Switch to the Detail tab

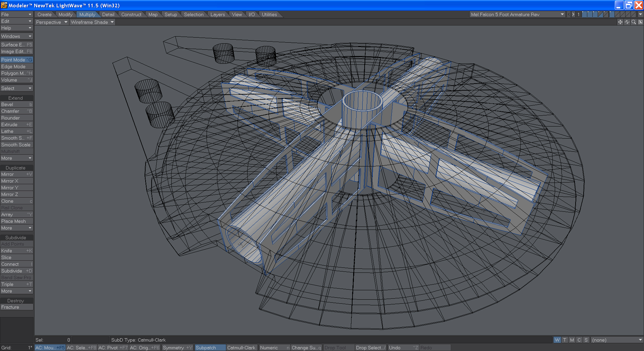coord(108,14)
